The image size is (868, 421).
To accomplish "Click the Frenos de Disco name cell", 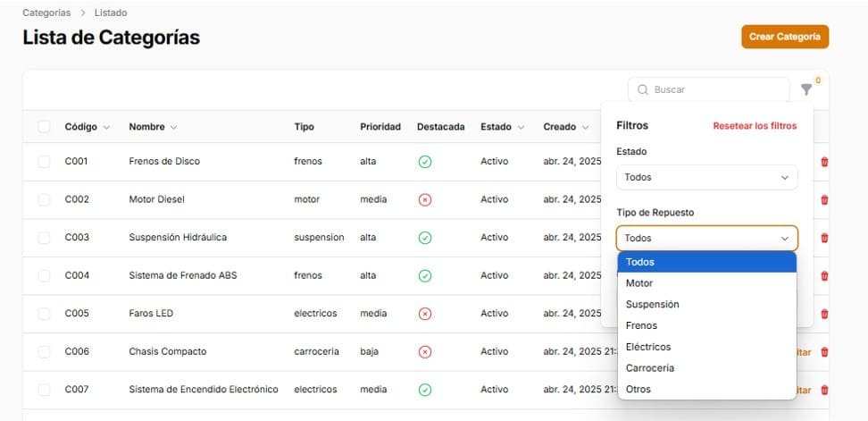I will click(x=164, y=162).
